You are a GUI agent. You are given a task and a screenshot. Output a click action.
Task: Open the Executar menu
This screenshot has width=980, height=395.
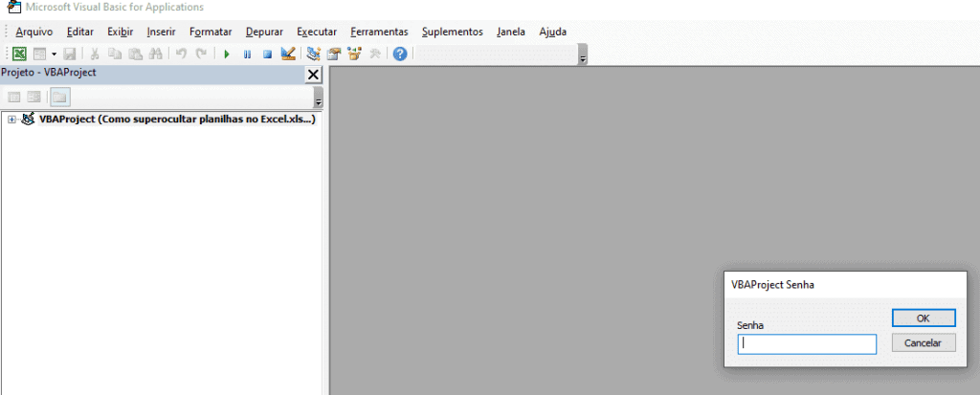pyautogui.click(x=317, y=32)
